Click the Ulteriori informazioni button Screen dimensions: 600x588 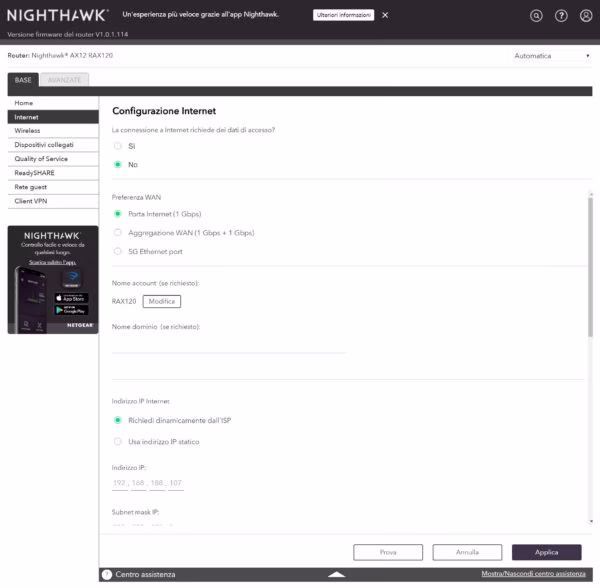(343, 15)
